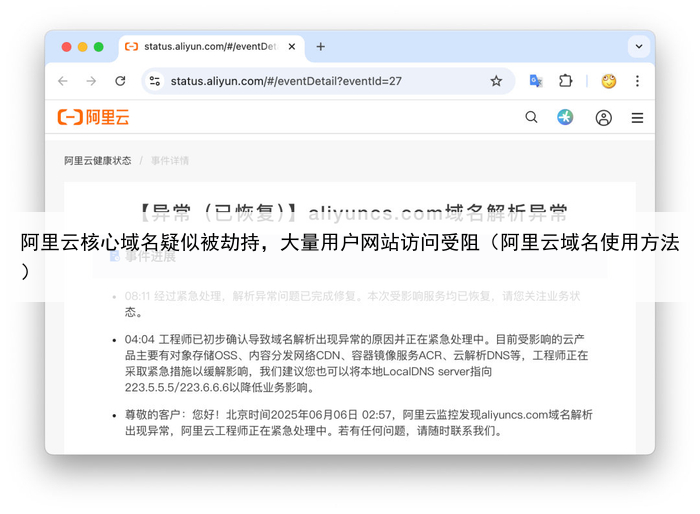Close the status.aliyun.com tab

(292, 46)
